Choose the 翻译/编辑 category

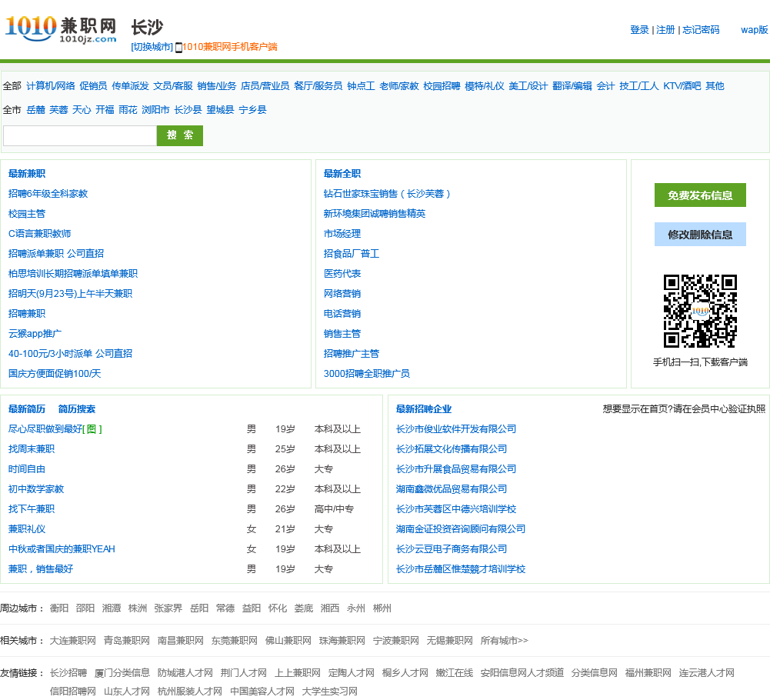pyautogui.click(x=572, y=86)
